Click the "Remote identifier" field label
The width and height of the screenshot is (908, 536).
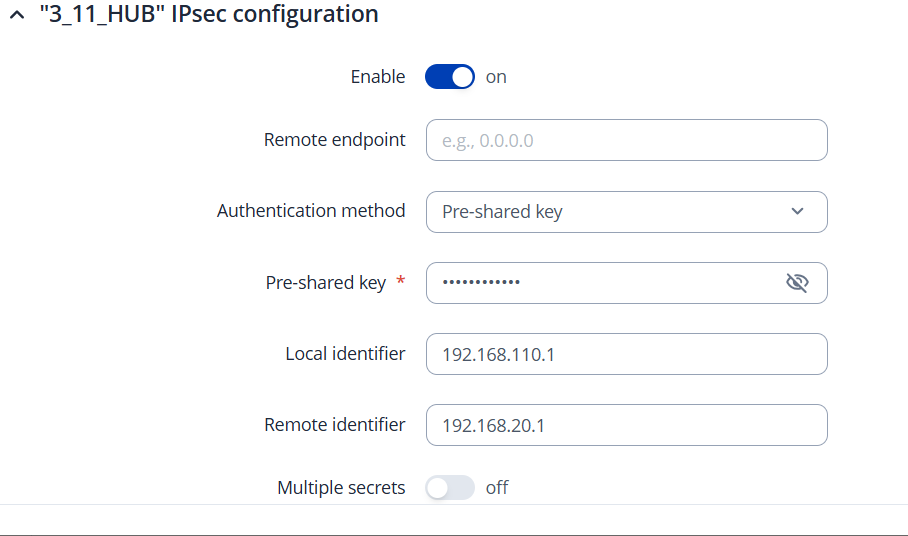335,425
